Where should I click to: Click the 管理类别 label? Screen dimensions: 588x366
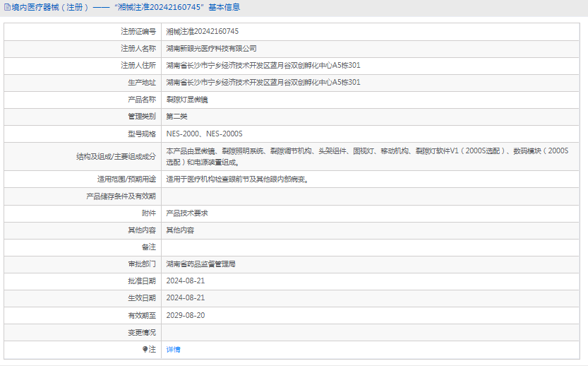(x=142, y=117)
